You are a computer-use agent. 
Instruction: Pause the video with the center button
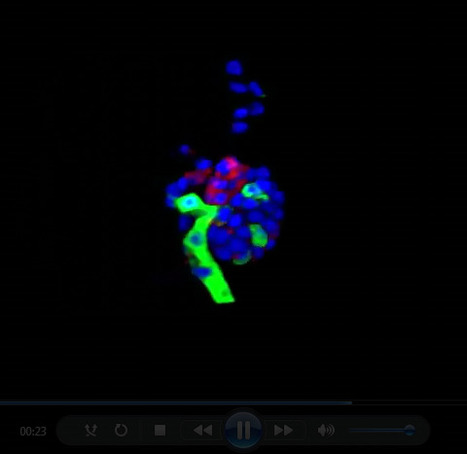[x=243, y=430]
